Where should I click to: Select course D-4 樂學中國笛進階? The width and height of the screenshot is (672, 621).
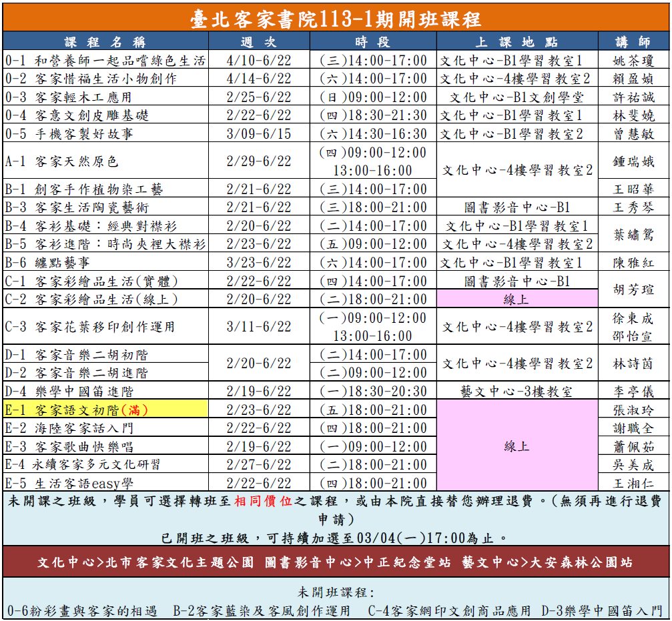coord(69,391)
